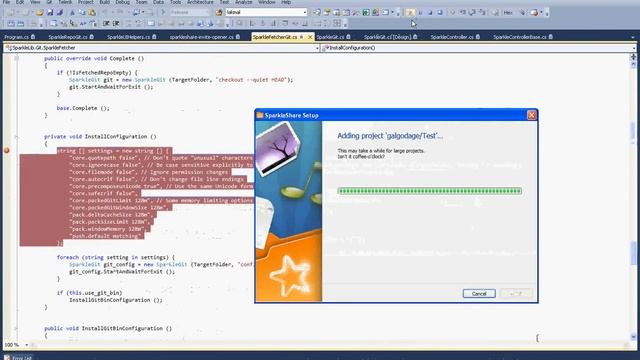Click the Paste clipboard icon
This screenshot has height=360, width=640.
(92, 13)
